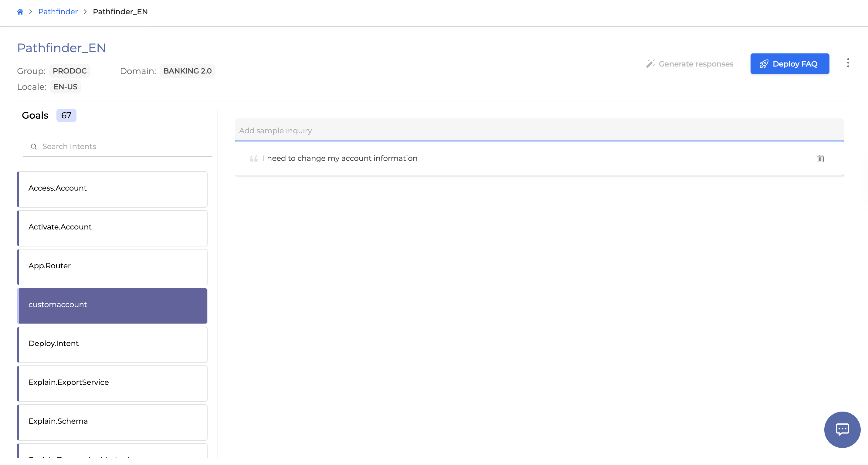Viewport: 868px width, 465px height.
Task: Click the home icon in the breadcrumb
Action: [20, 12]
